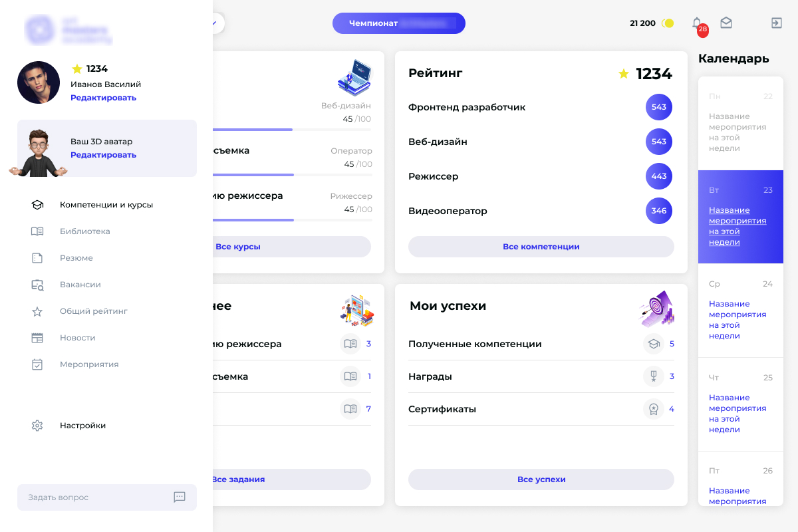Image resolution: width=798 pixels, height=532 pixels.
Task: Open Библиотека in the sidebar menu
Action: click(x=84, y=231)
